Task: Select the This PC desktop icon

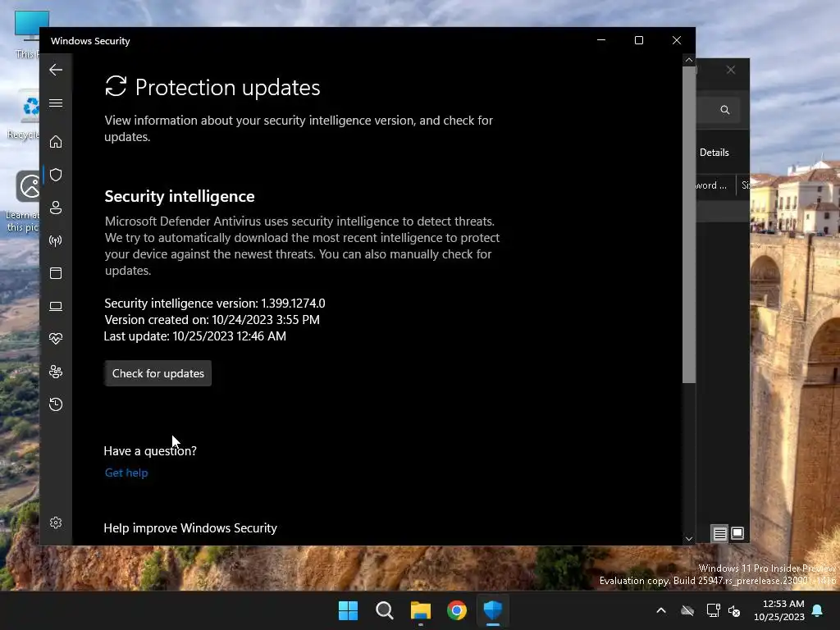Action: click(27, 33)
